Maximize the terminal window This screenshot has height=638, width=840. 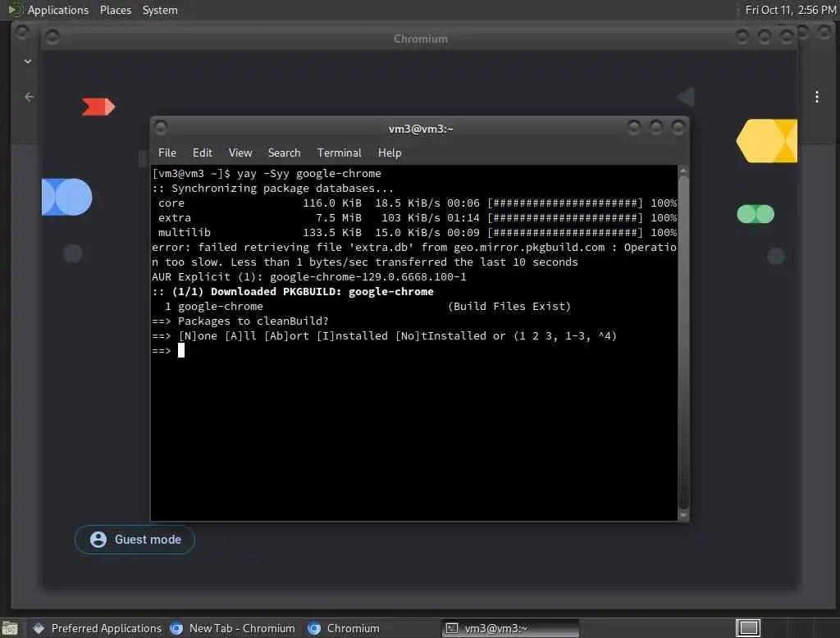pyautogui.click(x=655, y=127)
